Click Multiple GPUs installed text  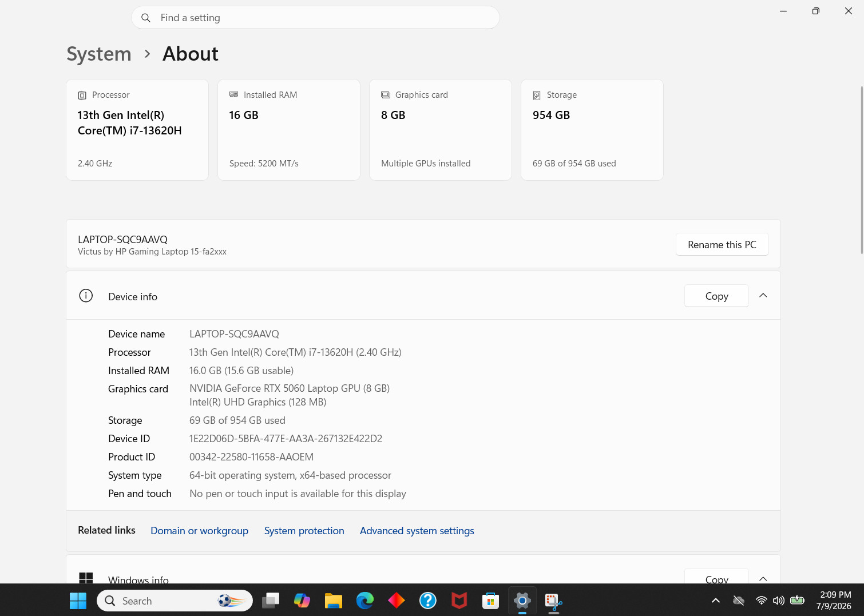(426, 164)
